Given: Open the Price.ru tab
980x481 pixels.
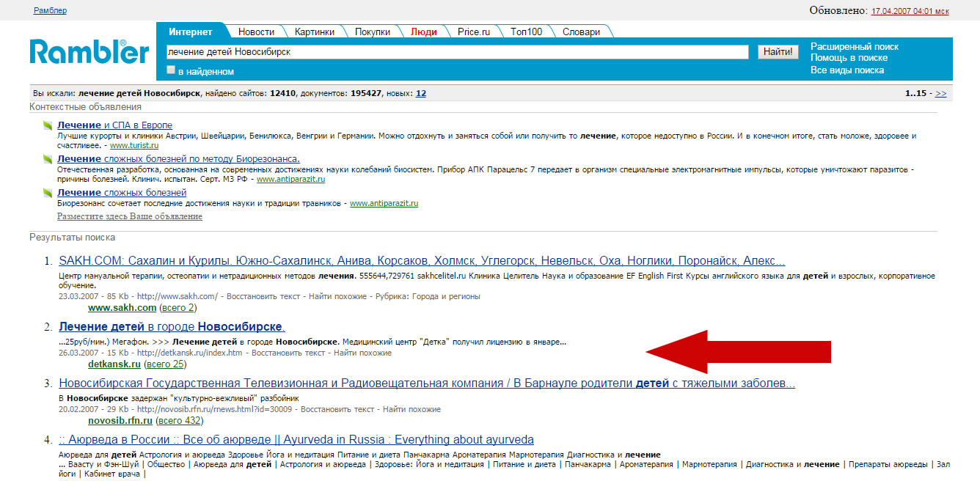Looking at the screenshot, I should pos(473,32).
